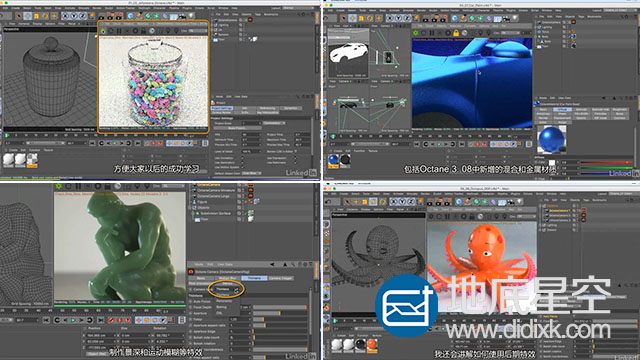Open the Motion Blur tab in Octane Camera

click(x=227, y=278)
